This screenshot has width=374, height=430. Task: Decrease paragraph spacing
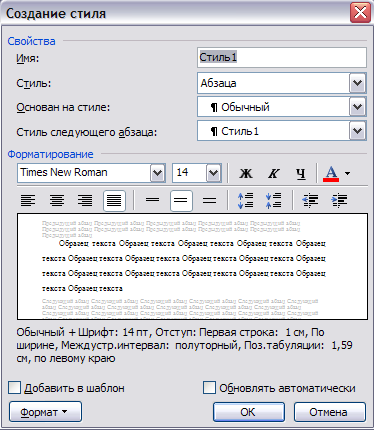(274, 201)
